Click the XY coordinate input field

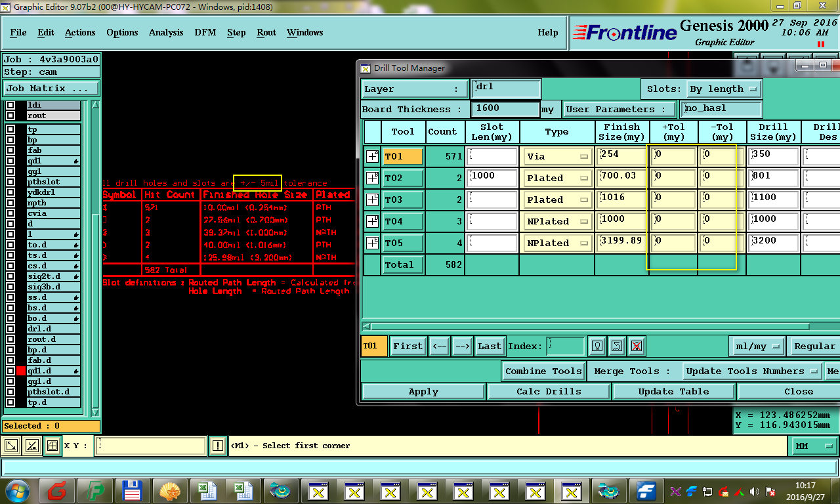click(150, 446)
